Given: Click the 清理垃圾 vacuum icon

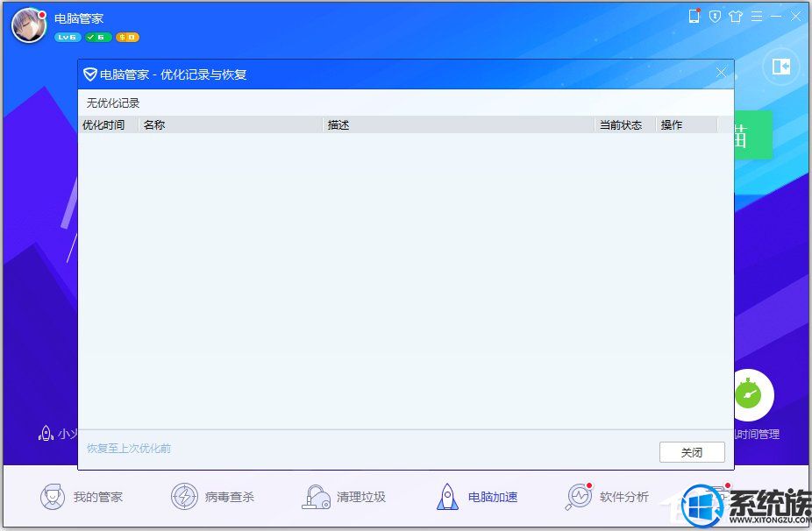Looking at the screenshot, I should pos(316,497).
